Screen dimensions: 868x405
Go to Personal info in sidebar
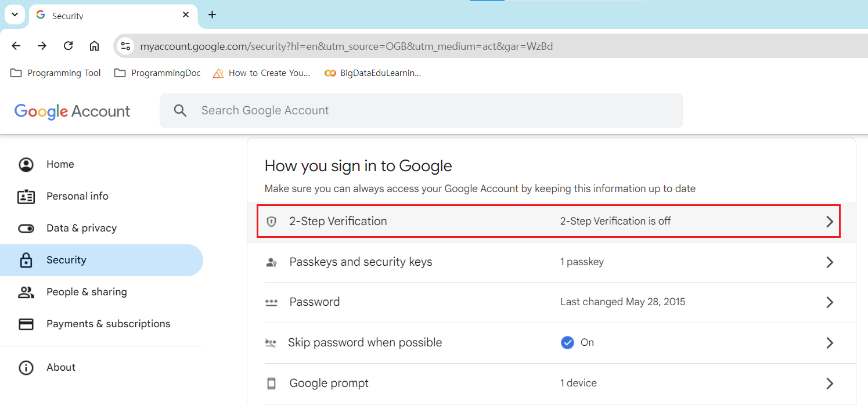(77, 196)
